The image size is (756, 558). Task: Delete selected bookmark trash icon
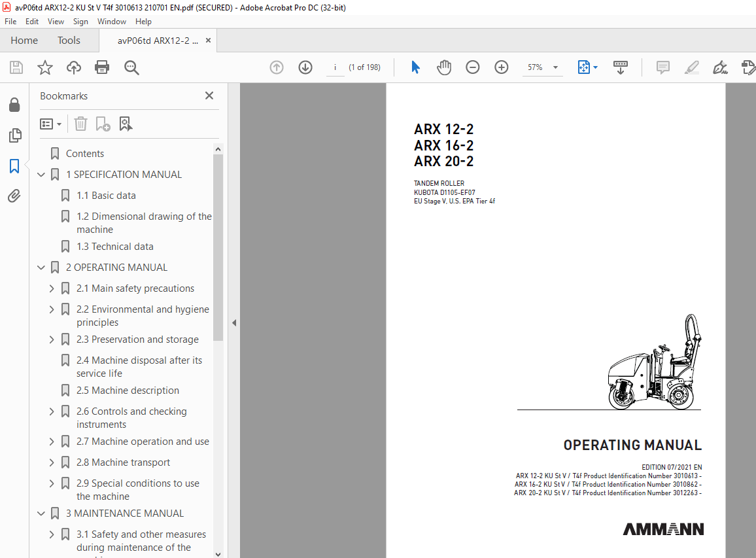pyautogui.click(x=80, y=124)
